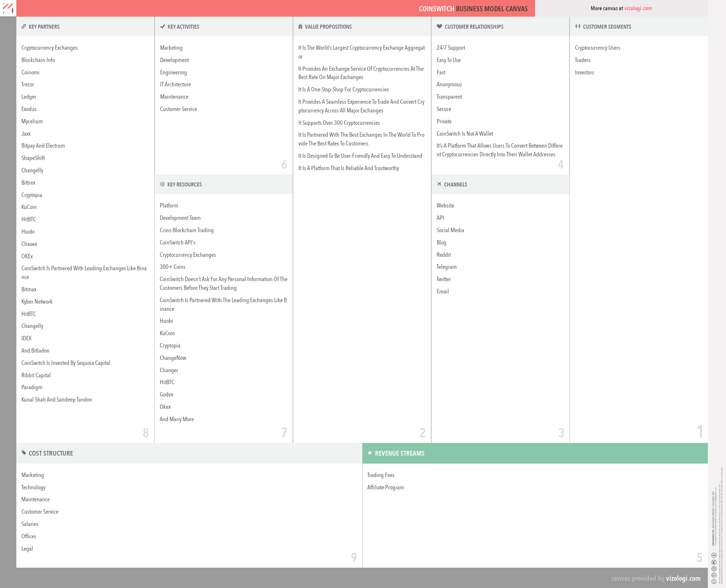726x588 pixels.
Task: Click the Vizologi logo icon
Action: coord(8,8)
